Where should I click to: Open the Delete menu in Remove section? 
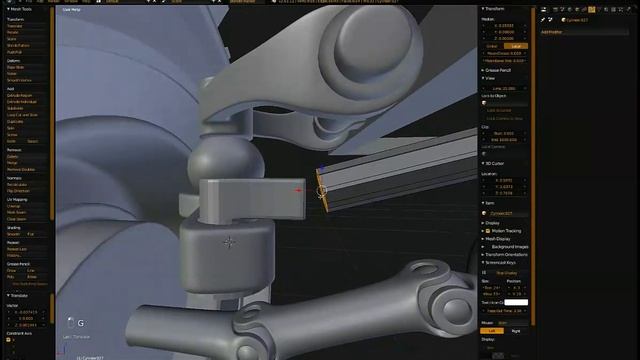[27, 156]
